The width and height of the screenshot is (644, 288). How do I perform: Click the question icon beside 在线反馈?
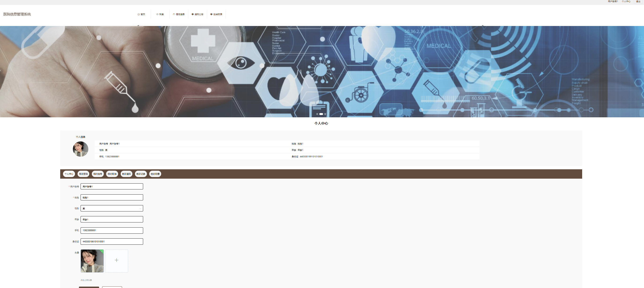(211, 14)
